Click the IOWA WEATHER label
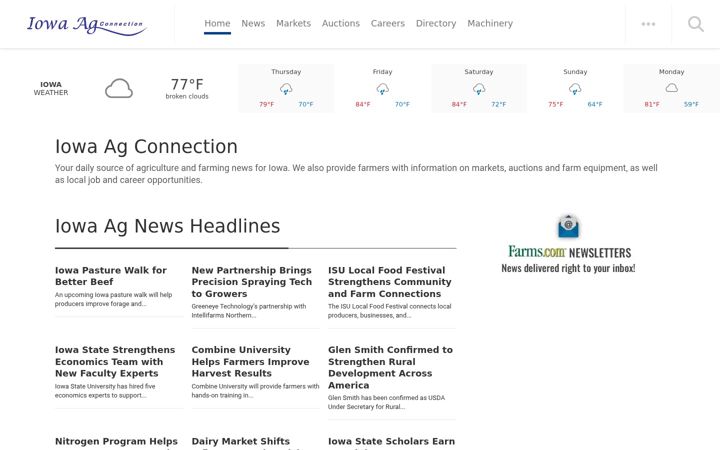 [51, 88]
